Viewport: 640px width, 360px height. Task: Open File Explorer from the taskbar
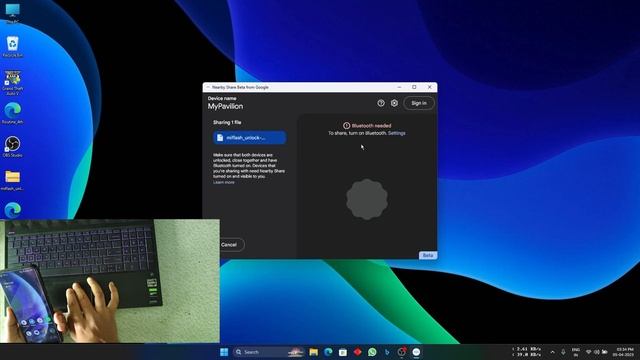click(313, 352)
